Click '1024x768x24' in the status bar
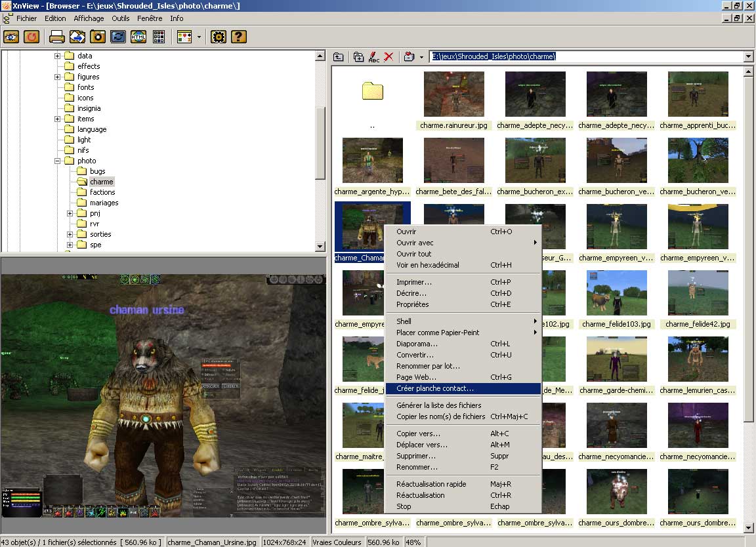The height and width of the screenshot is (547, 756). tap(284, 542)
